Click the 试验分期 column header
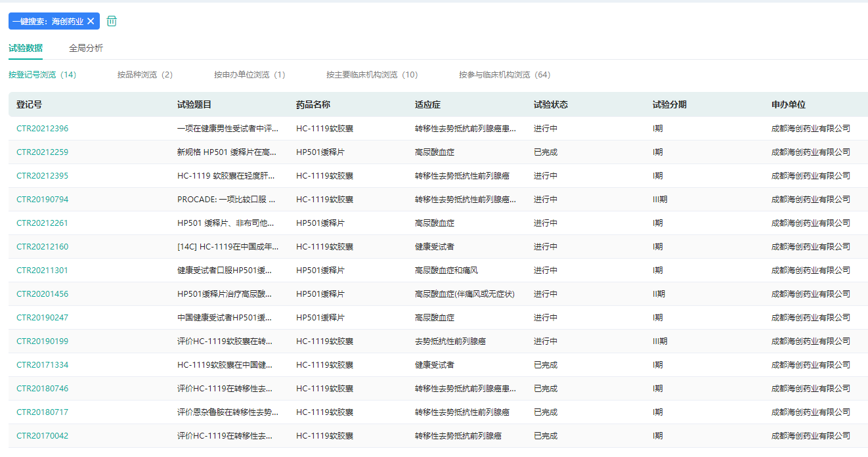This screenshot has height=457, width=868. coord(670,104)
